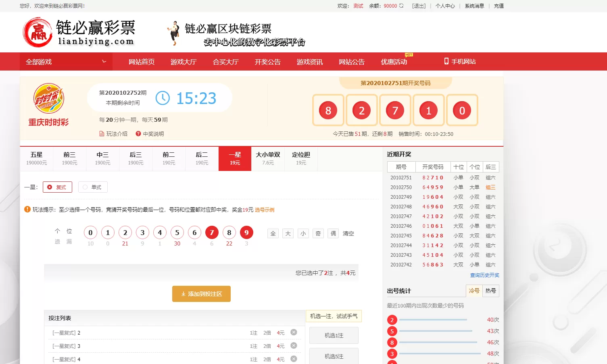Screen dimensions: 607x364
Task: Open the 开奖公告 menu item
Action: tap(267, 61)
